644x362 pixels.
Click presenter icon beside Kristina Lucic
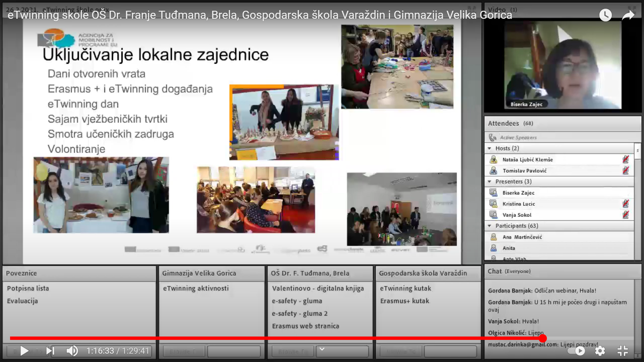(x=493, y=204)
